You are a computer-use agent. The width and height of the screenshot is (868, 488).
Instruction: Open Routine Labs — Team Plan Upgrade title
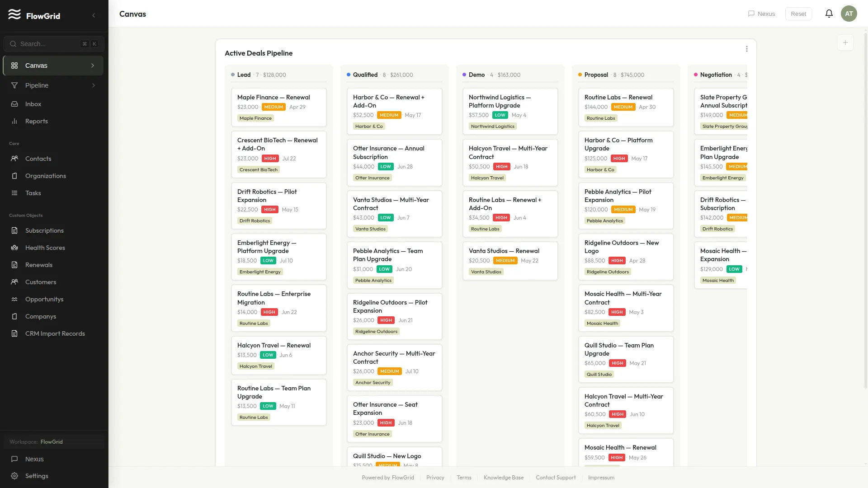point(274,392)
